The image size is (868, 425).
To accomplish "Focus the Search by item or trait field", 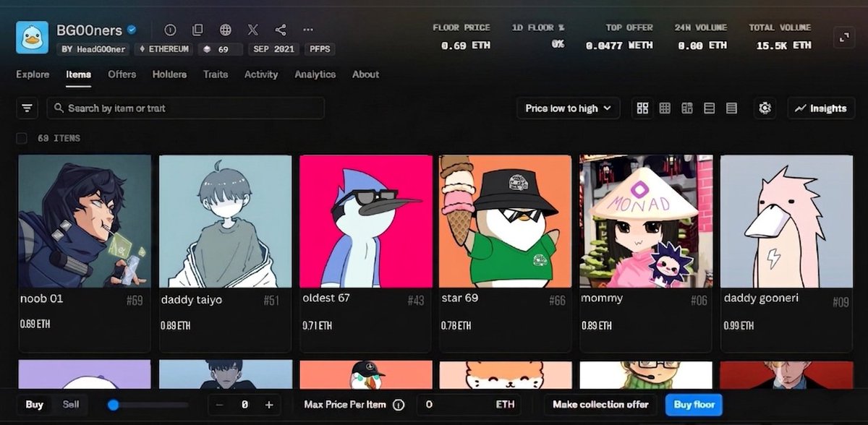I will [x=186, y=108].
